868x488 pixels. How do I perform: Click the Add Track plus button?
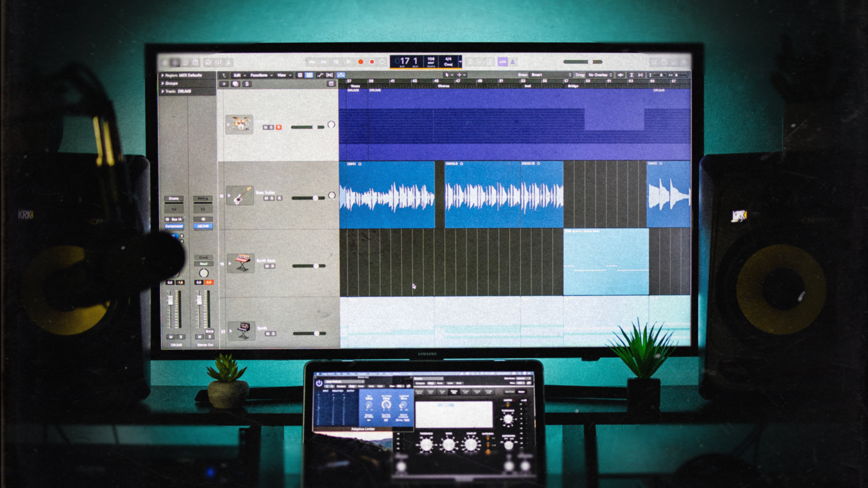(224, 84)
